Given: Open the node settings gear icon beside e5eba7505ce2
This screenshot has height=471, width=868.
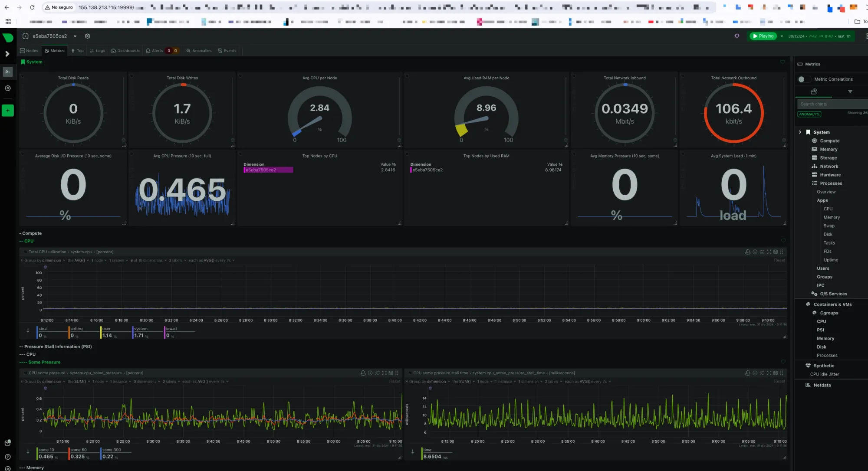Looking at the screenshot, I should (87, 36).
